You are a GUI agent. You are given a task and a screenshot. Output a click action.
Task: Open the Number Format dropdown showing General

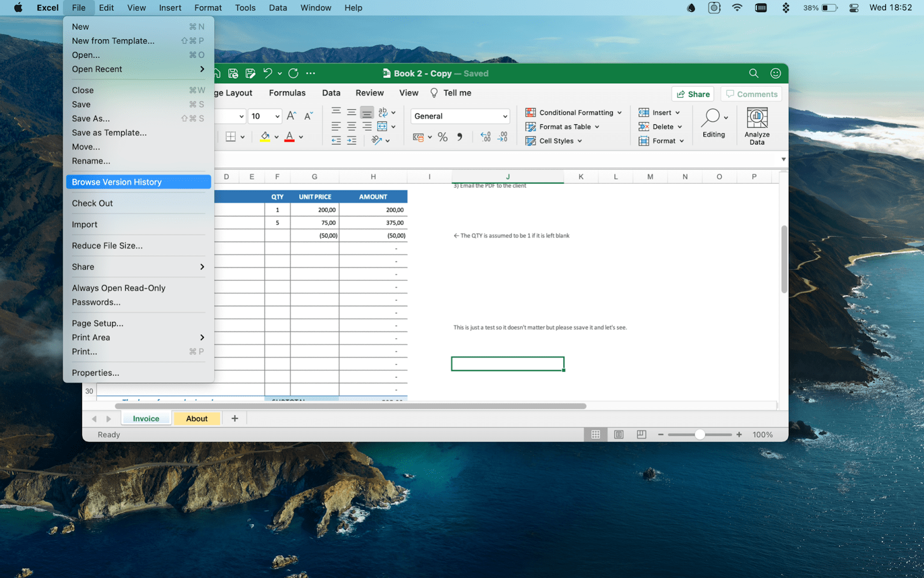point(459,116)
